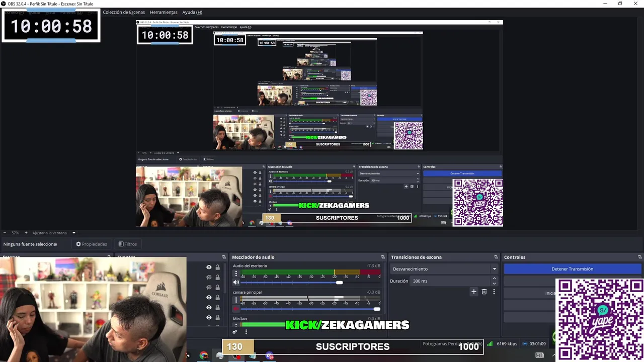
Task: Toggle the lock on the third source
Action: 218,288
